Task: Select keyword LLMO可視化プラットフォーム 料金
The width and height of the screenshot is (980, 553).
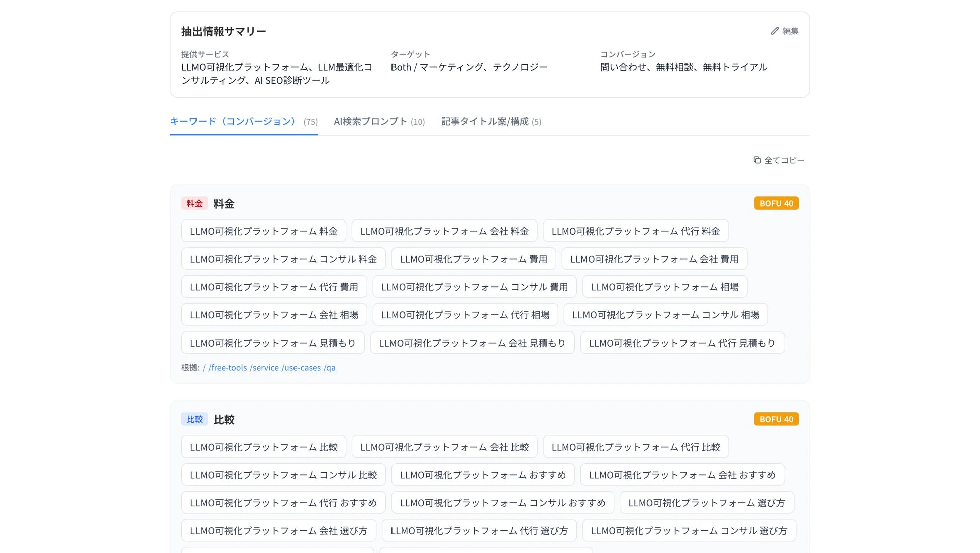Action: [263, 231]
